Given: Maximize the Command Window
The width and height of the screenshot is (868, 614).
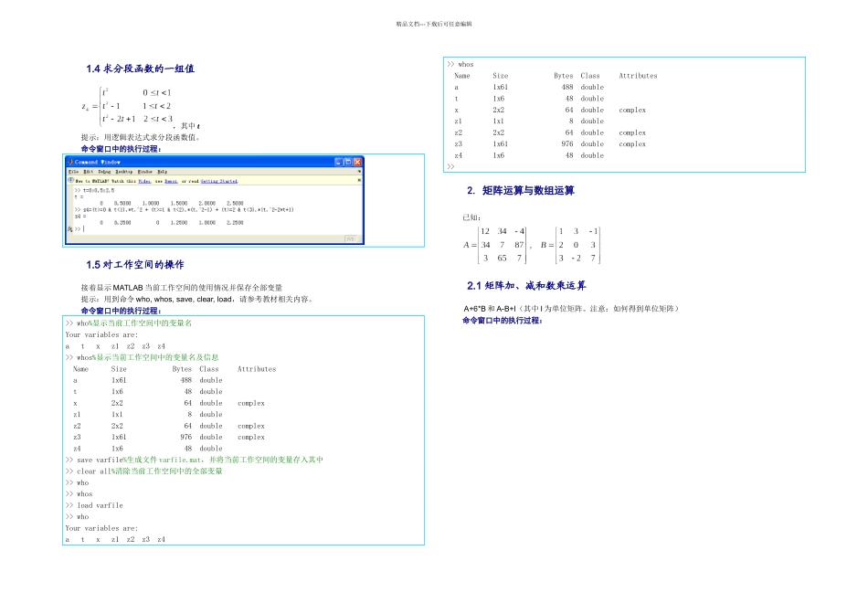Looking at the screenshot, I should pos(348,163).
